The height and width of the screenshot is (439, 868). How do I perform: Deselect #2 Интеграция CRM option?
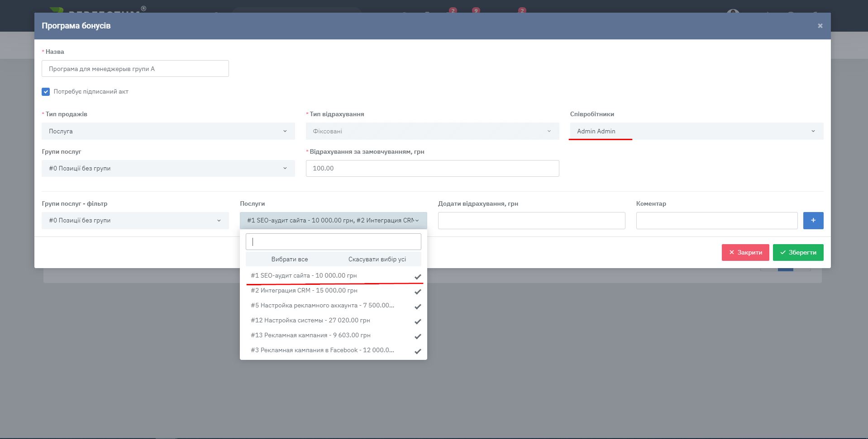pyautogui.click(x=334, y=290)
